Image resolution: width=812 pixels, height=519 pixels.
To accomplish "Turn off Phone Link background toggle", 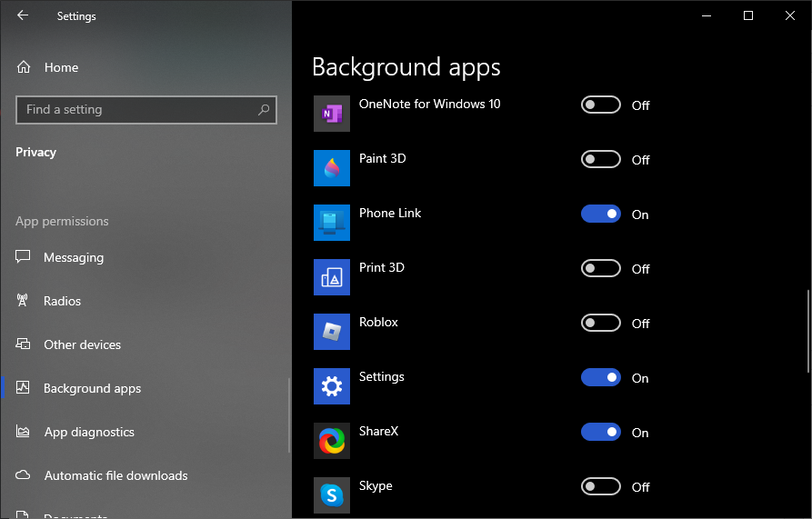I will [600, 215].
